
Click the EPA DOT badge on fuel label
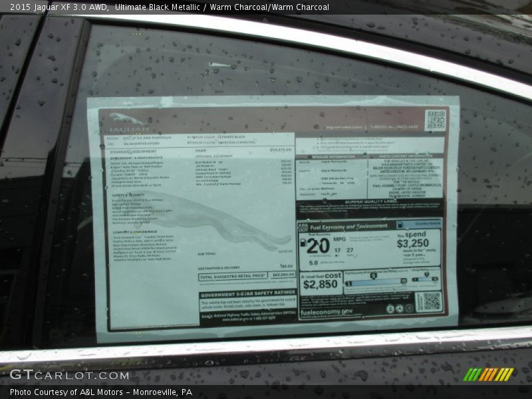pyautogui.click(x=303, y=227)
